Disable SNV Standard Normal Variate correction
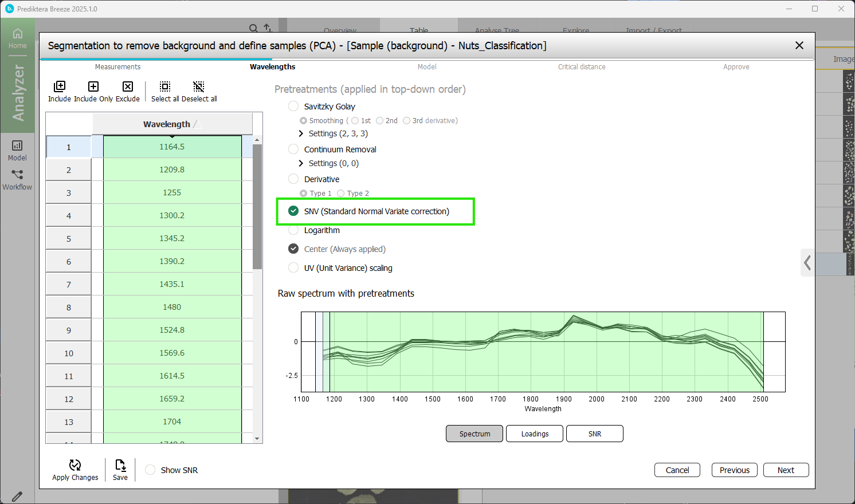The width and height of the screenshot is (855, 504). pyautogui.click(x=293, y=211)
